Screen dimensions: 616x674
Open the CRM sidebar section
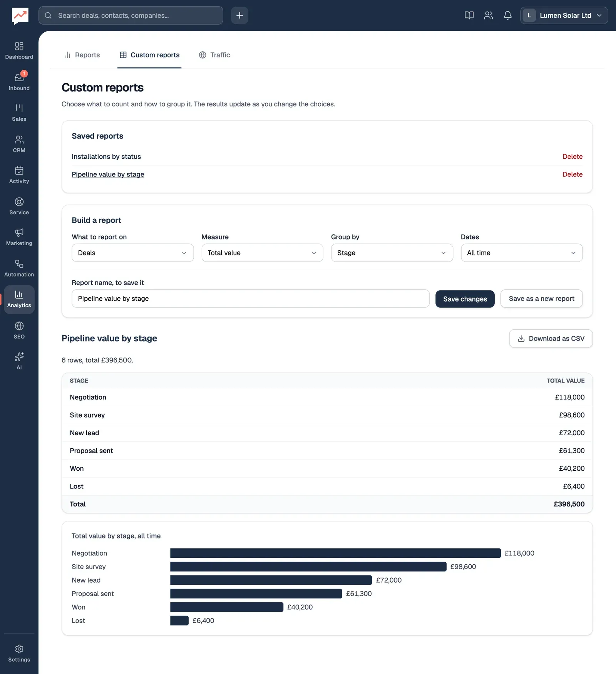(x=19, y=144)
